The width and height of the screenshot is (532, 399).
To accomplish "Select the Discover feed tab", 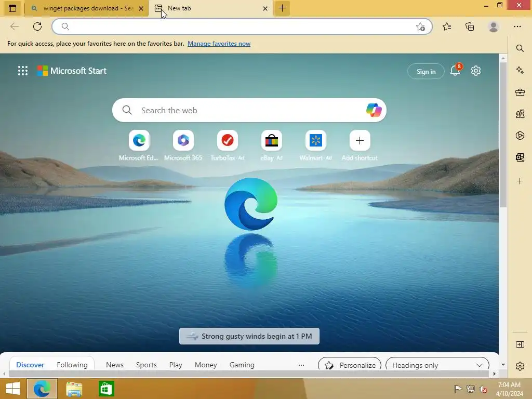I will pos(30,365).
